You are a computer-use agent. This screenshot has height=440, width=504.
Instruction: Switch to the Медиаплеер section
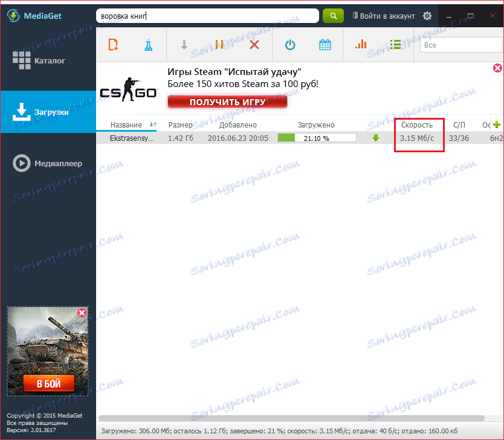pos(47,162)
